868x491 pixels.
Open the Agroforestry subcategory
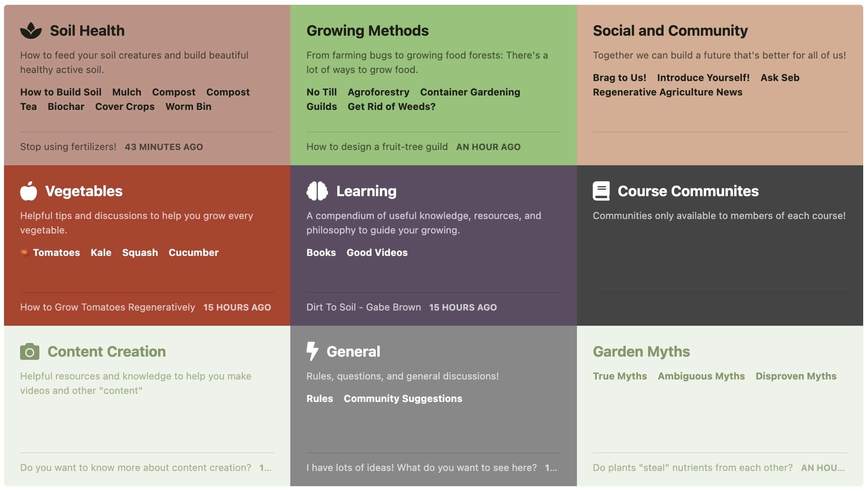(x=378, y=92)
